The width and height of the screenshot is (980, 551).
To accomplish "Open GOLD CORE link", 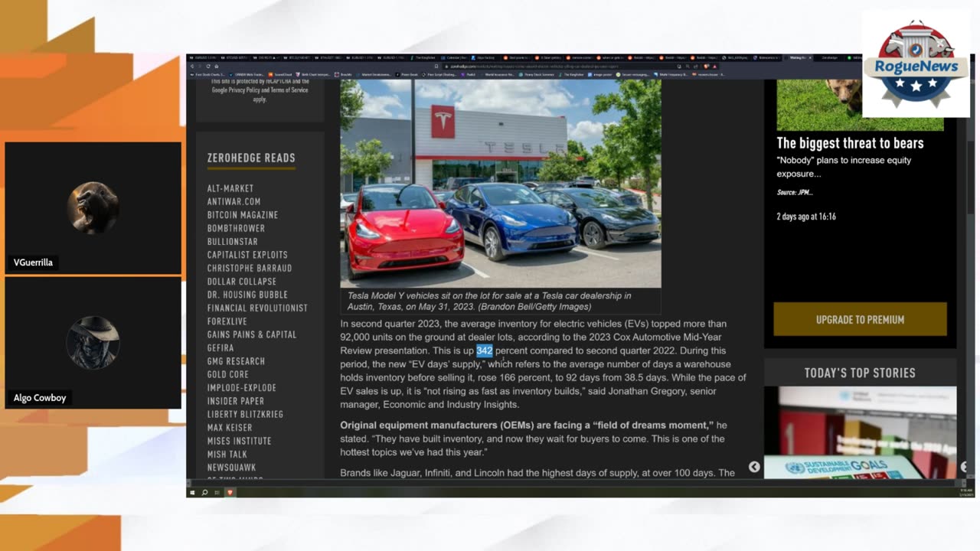I will click(x=227, y=374).
